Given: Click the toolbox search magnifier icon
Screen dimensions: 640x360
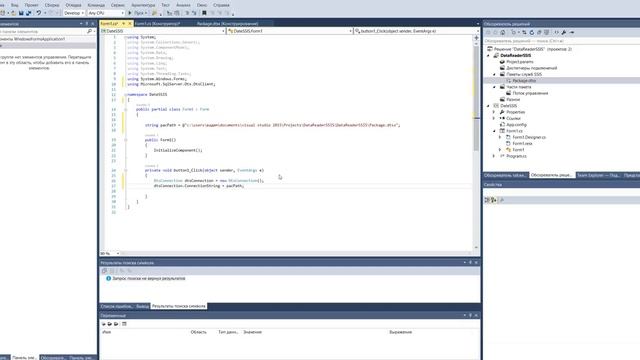Looking at the screenshot, I should click(x=89, y=31).
